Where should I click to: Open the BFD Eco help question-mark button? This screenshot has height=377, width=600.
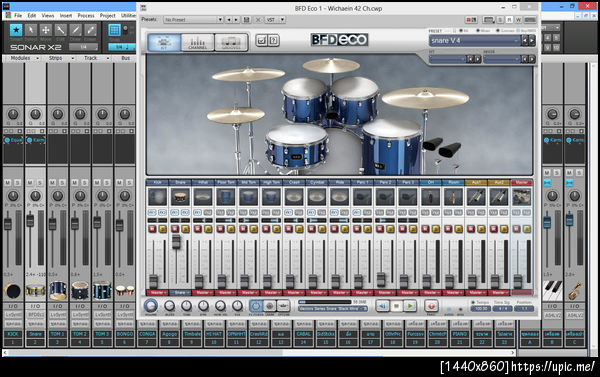click(x=274, y=40)
